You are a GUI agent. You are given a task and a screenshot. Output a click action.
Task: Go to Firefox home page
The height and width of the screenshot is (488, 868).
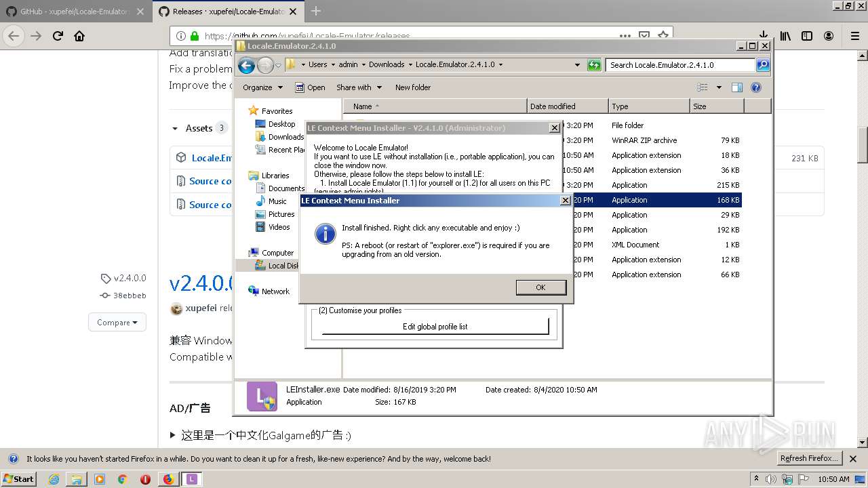click(79, 36)
